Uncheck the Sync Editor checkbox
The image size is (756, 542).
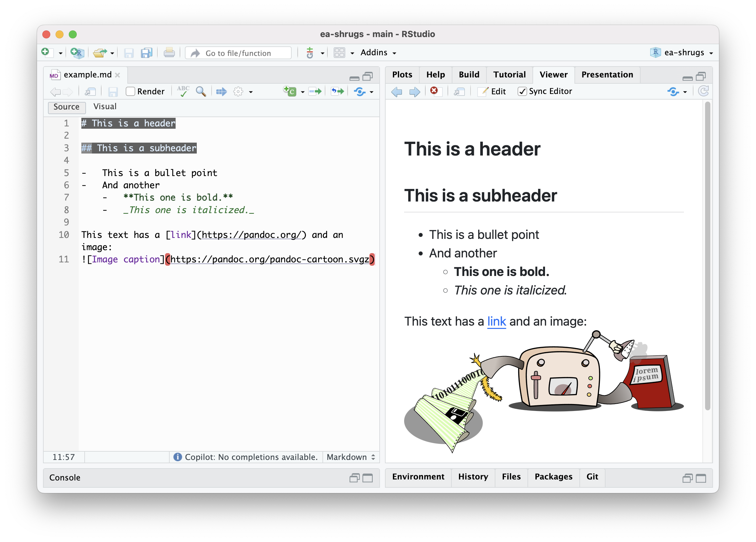click(x=522, y=91)
